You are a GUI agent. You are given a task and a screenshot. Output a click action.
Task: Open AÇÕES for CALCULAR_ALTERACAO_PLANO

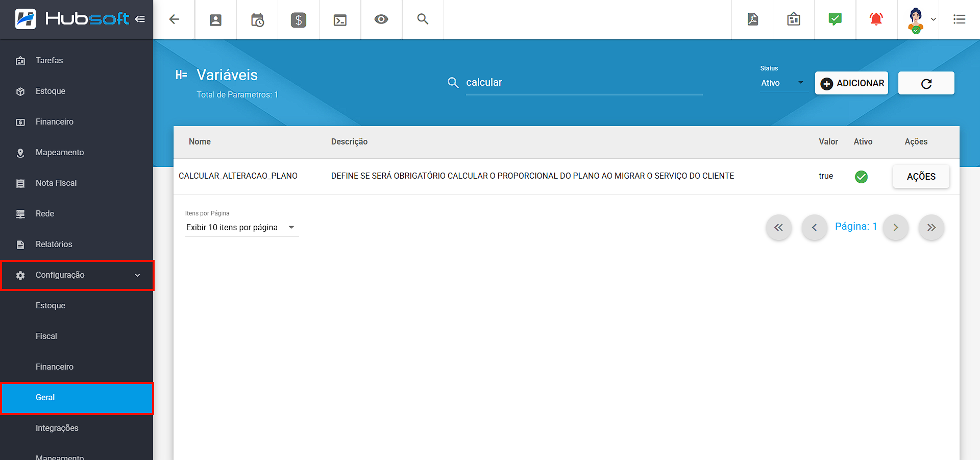[921, 176]
